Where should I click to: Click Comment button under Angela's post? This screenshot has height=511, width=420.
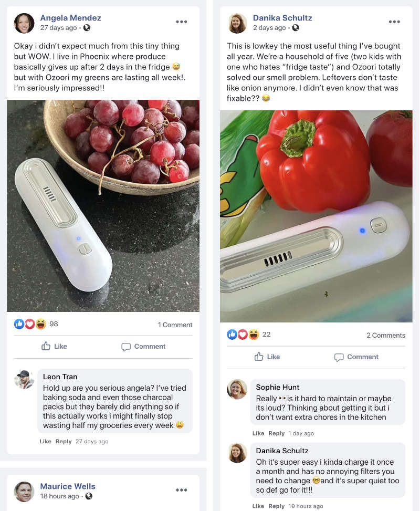(143, 346)
